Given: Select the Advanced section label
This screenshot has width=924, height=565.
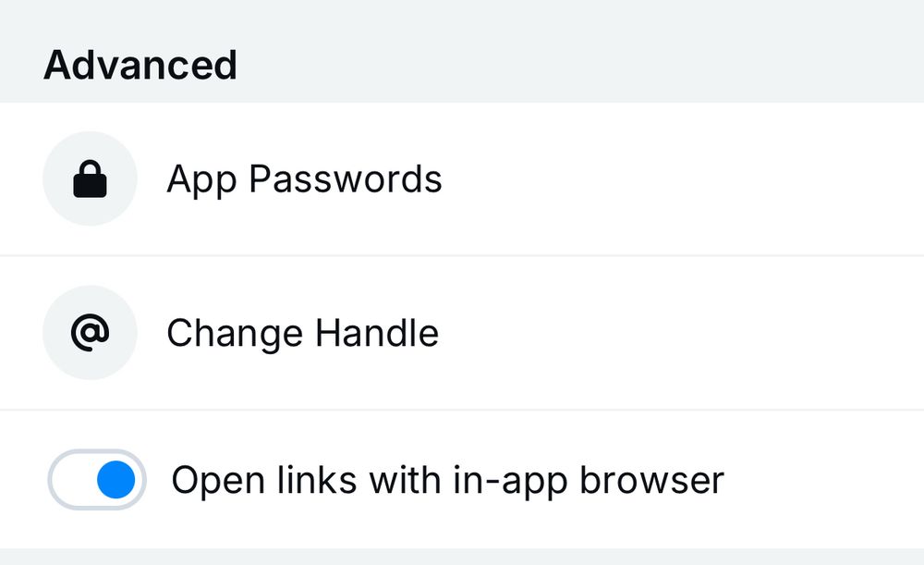Looking at the screenshot, I should click(x=140, y=64).
